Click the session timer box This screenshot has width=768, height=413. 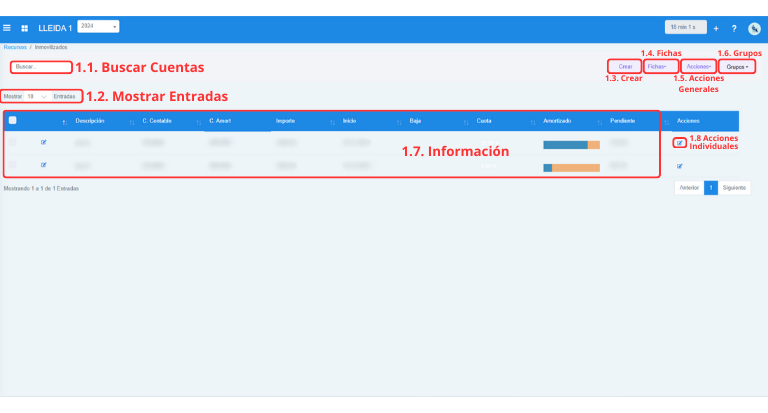pyautogui.click(x=685, y=27)
